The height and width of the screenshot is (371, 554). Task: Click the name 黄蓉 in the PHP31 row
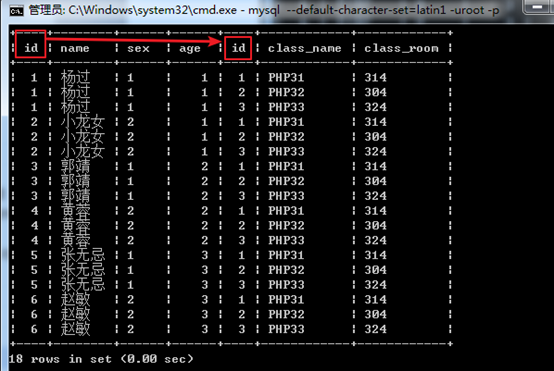click(x=75, y=211)
